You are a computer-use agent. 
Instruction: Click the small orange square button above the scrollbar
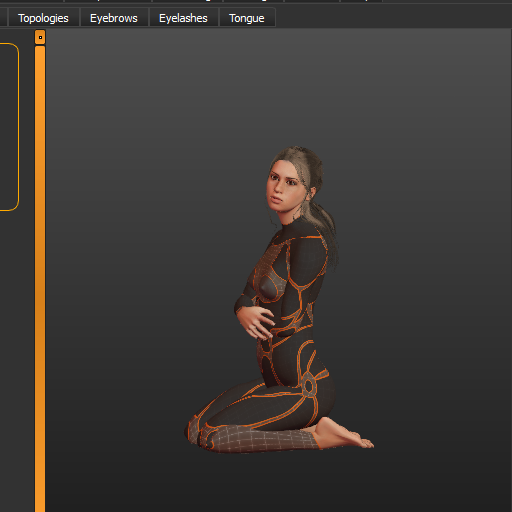(40, 37)
